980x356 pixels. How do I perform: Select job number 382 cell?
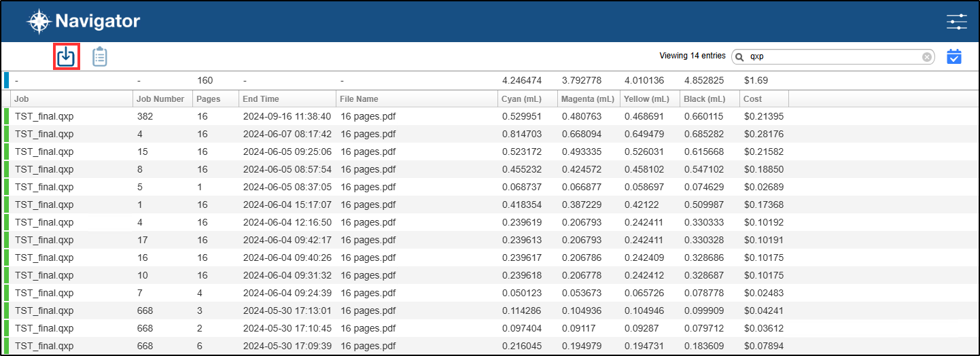tap(145, 116)
